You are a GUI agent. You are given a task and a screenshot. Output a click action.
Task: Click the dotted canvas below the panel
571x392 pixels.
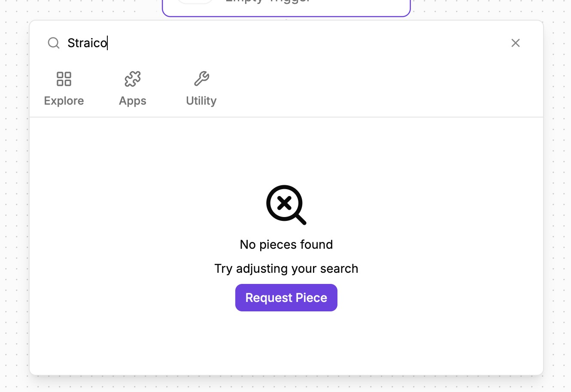[x=286, y=384]
